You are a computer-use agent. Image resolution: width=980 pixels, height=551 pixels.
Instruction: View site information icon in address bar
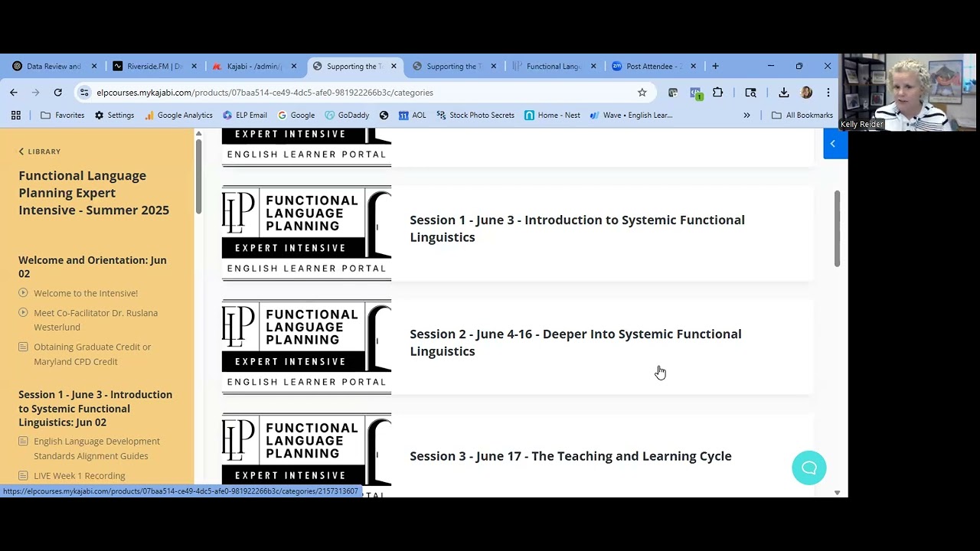(x=84, y=93)
